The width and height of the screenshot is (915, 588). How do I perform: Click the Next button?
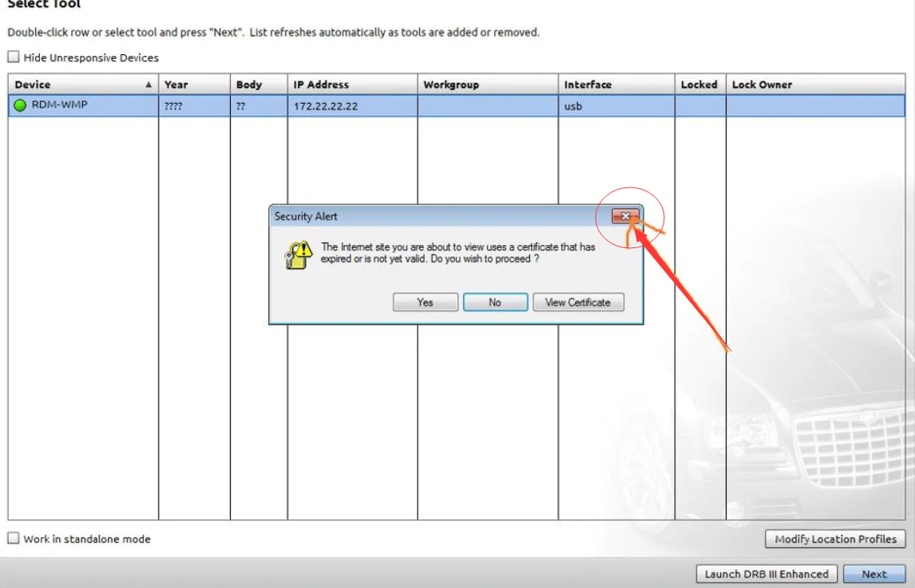(x=874, y=574)
